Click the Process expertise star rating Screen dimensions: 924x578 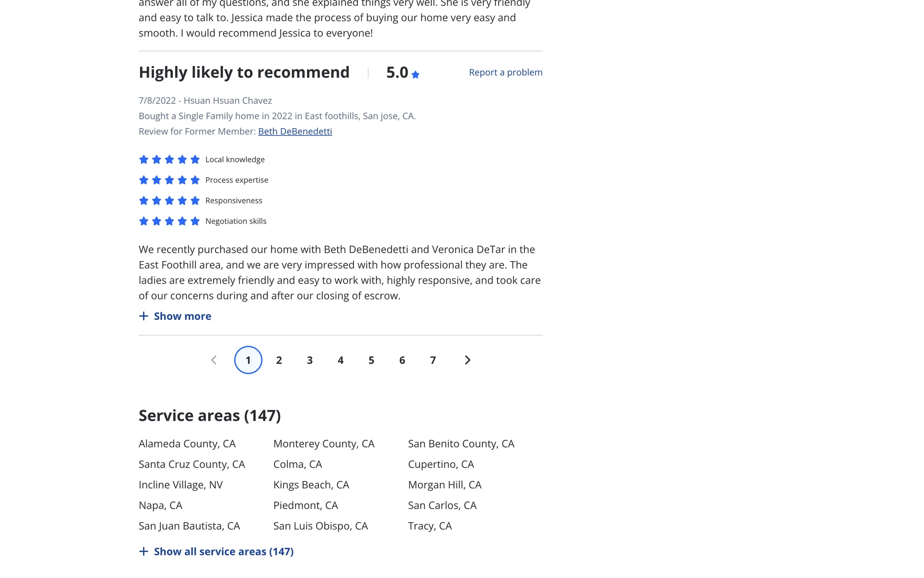pyautogui.click(x=169, y=180)
